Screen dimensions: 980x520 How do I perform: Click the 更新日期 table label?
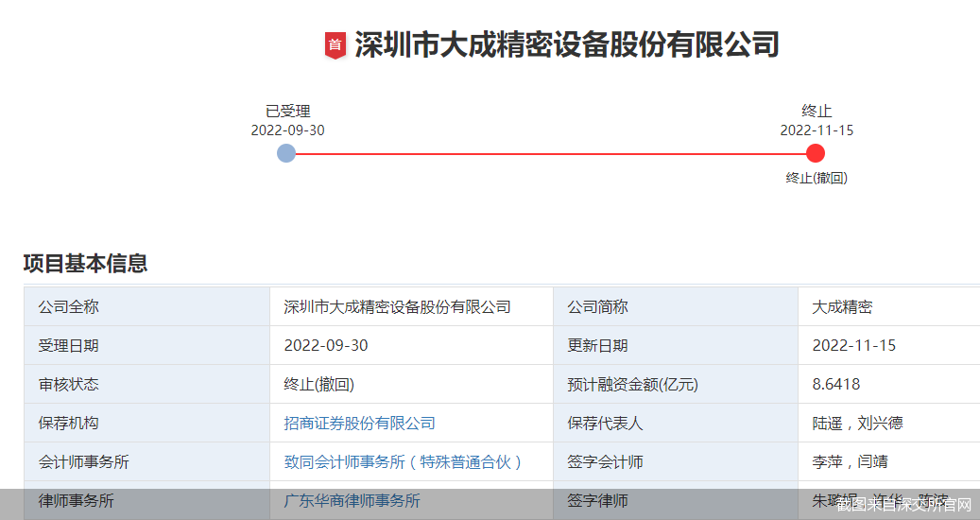click(597, 346)
